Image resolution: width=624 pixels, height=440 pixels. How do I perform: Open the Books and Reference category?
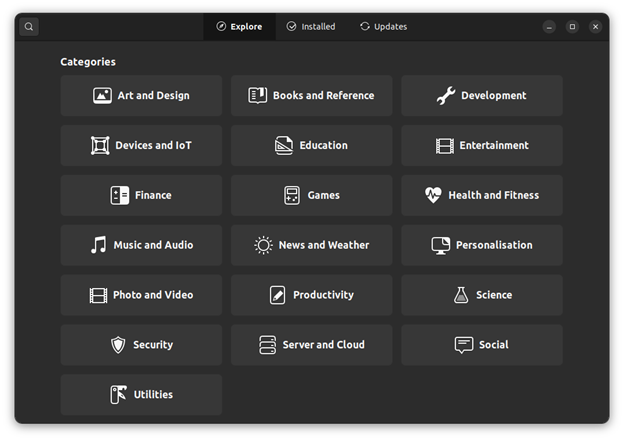point(312,95)
